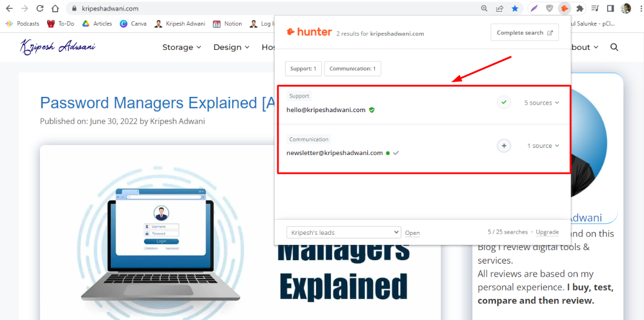Click the zoom magnifier icon in address bar
This screenshot has height=320, width=644.
(485, 8)
